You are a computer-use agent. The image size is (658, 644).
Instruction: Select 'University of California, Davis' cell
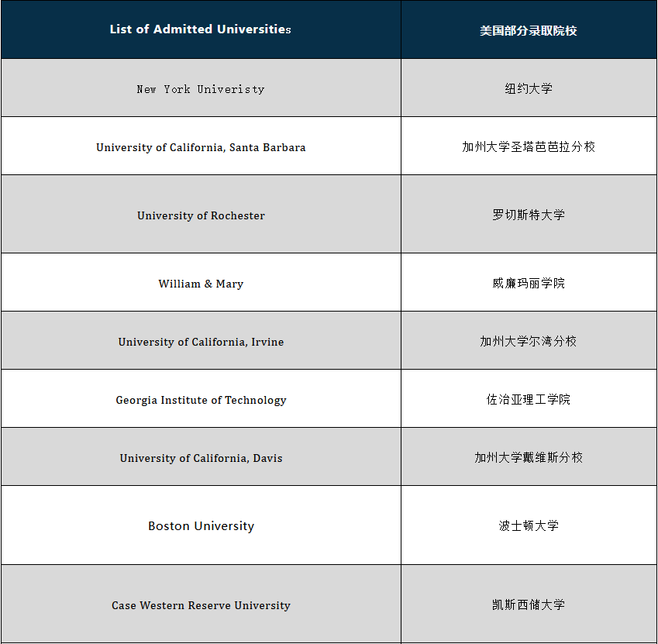tap(201, 458)
